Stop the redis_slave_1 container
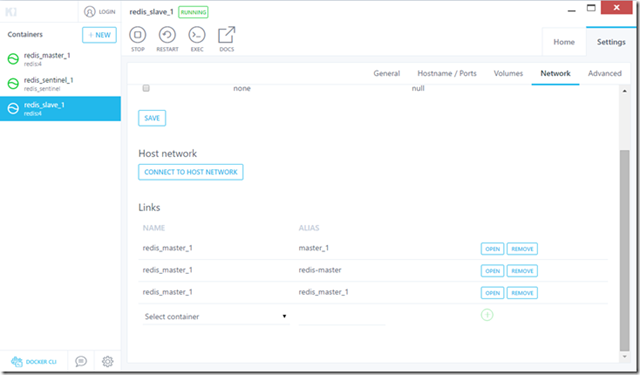Screen dimensions: 640x375 coord(138,35)
